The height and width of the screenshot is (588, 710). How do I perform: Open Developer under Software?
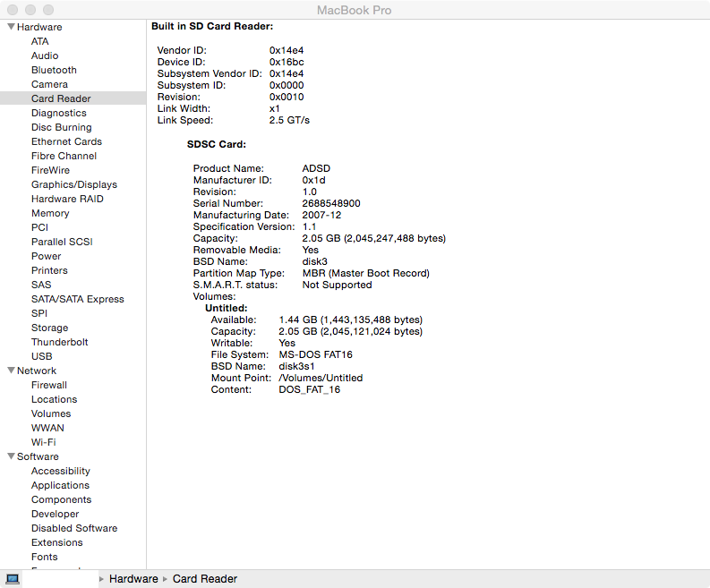pos(56,515)
